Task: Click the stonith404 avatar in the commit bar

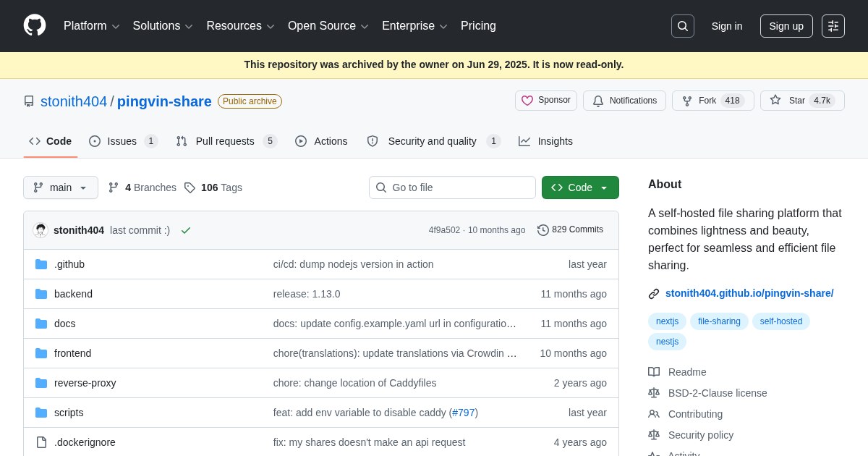Action: tap(41, 230)
